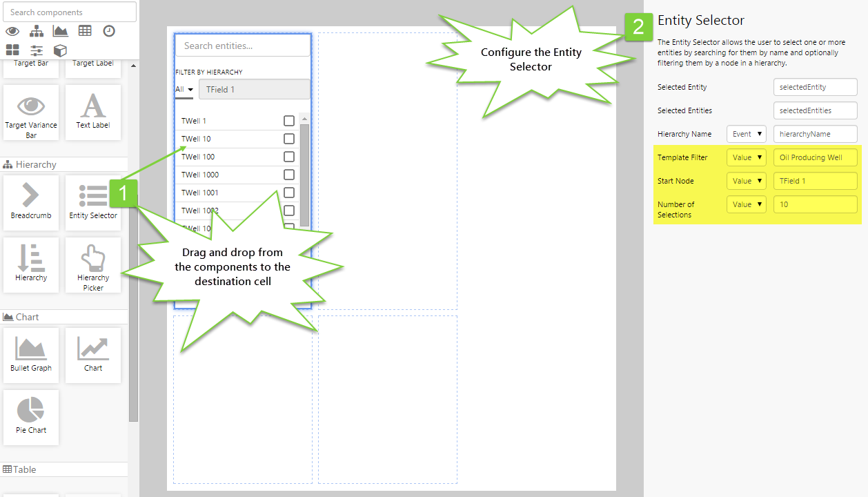Open the Hierarchy Name type dropdown
This screenshot has width=868, height=497.
click(746, 134)
